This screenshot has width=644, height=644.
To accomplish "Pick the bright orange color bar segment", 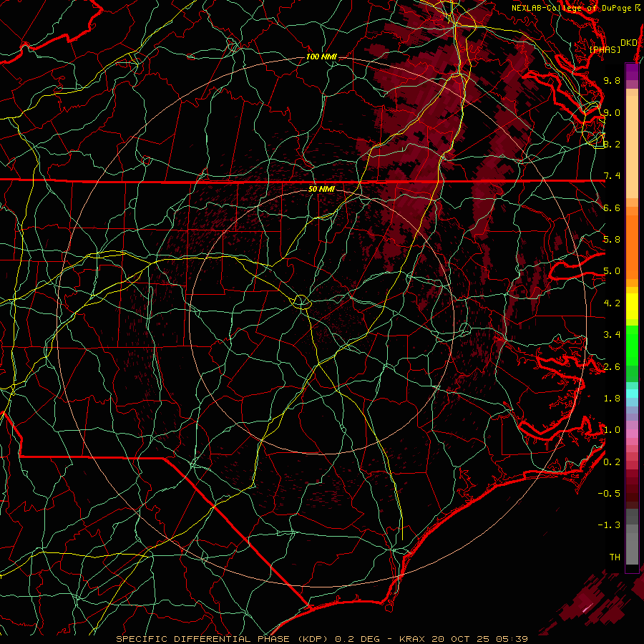I will click(632, 246).
